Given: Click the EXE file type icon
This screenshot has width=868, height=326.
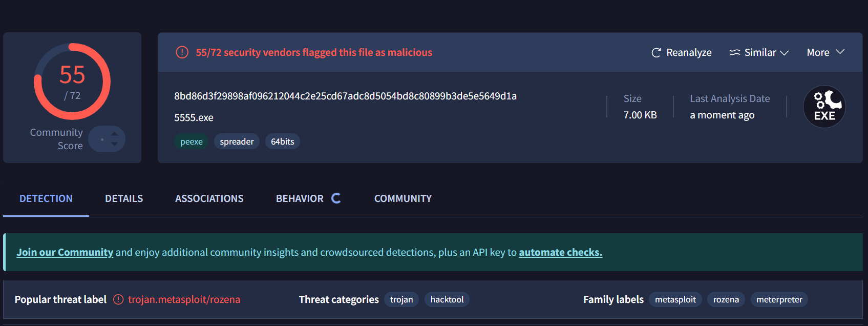Looking at the screenshot, I should coord(824,107).
